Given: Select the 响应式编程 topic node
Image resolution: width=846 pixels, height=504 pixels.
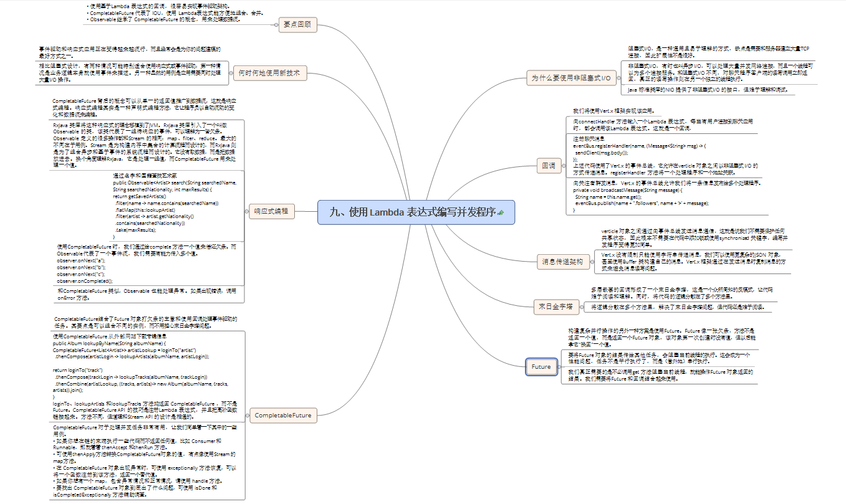Looking at the screenshot, I should tap(271, 211).
